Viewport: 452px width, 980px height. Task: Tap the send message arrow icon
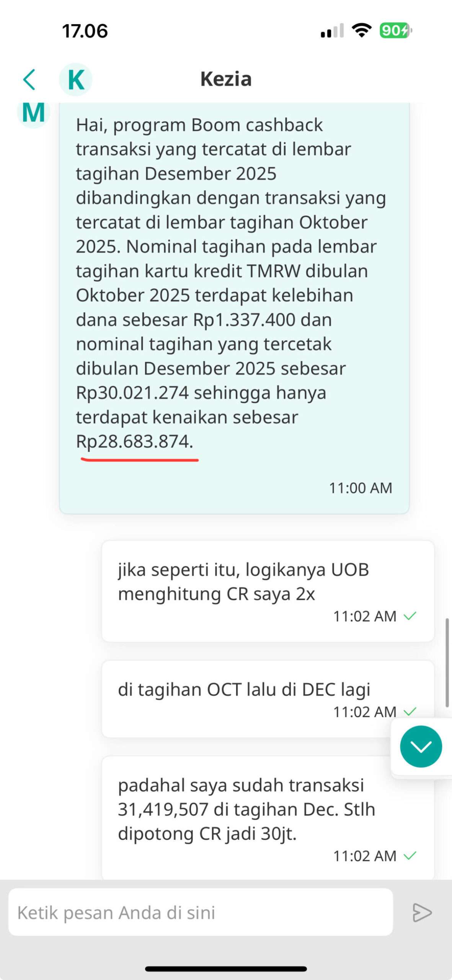pyautogui.click(x=422, y=912)
